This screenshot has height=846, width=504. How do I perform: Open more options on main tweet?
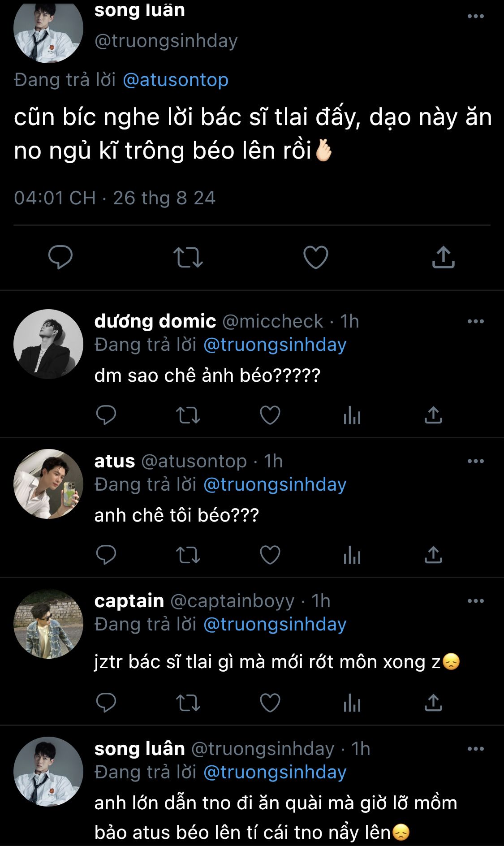point(475,17)
